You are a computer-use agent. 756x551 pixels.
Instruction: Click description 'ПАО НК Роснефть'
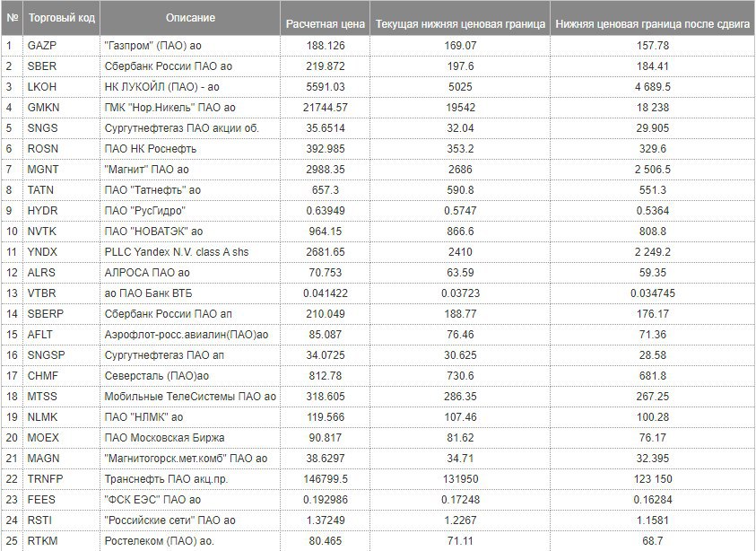click(151, 149)
